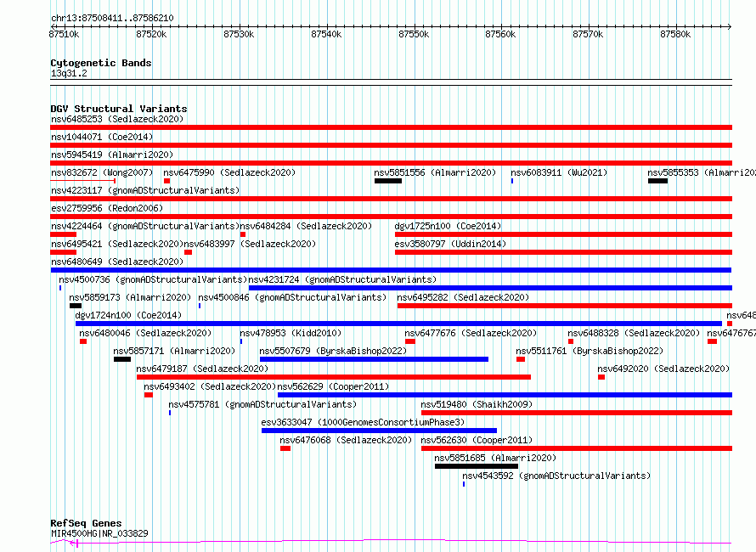The height and width of the screenshot is (552, 756).
Task: Select nsv6495421 (Sedlazeck2020) label
Action: tap(117, 244)
